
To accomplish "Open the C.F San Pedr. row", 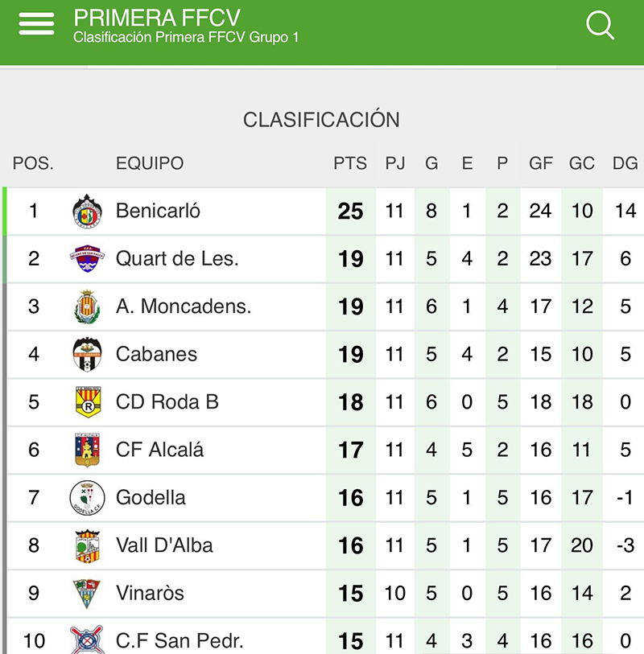I will coord(322,638).
